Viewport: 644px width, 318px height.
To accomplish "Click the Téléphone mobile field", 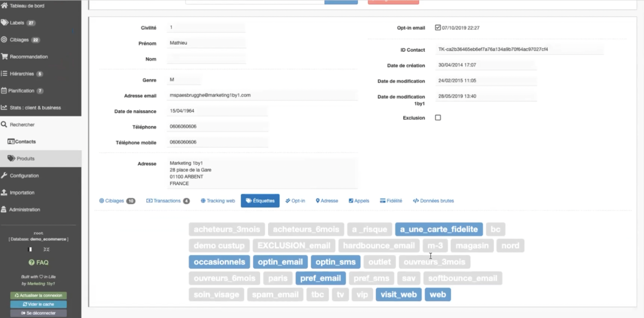I will coord(217,142).
